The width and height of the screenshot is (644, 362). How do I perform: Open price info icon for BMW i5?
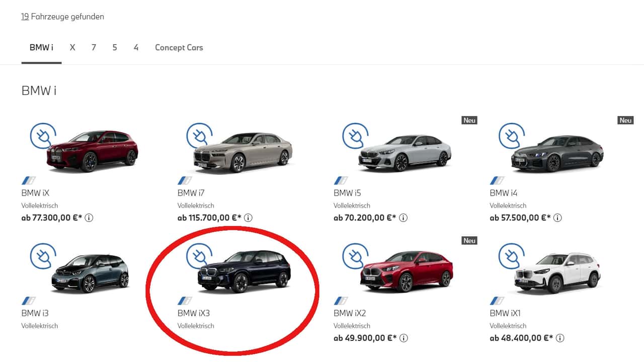coord(404,218)
